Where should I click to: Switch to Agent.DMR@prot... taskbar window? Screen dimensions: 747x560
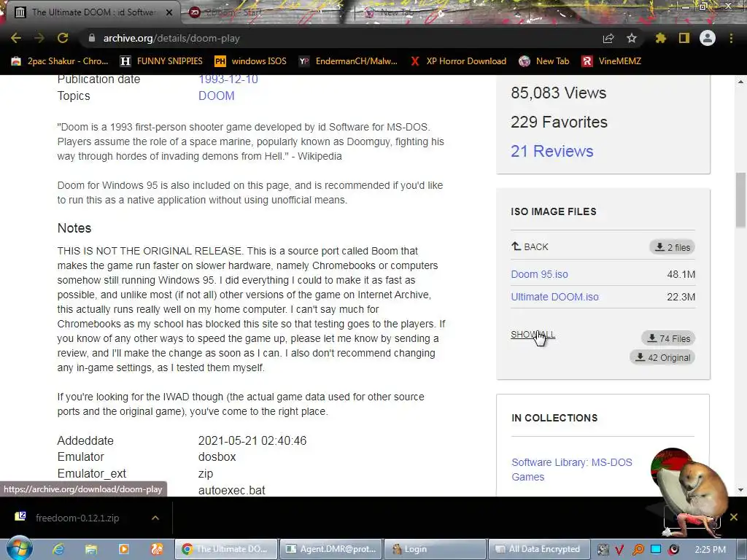tap(330, 549)
